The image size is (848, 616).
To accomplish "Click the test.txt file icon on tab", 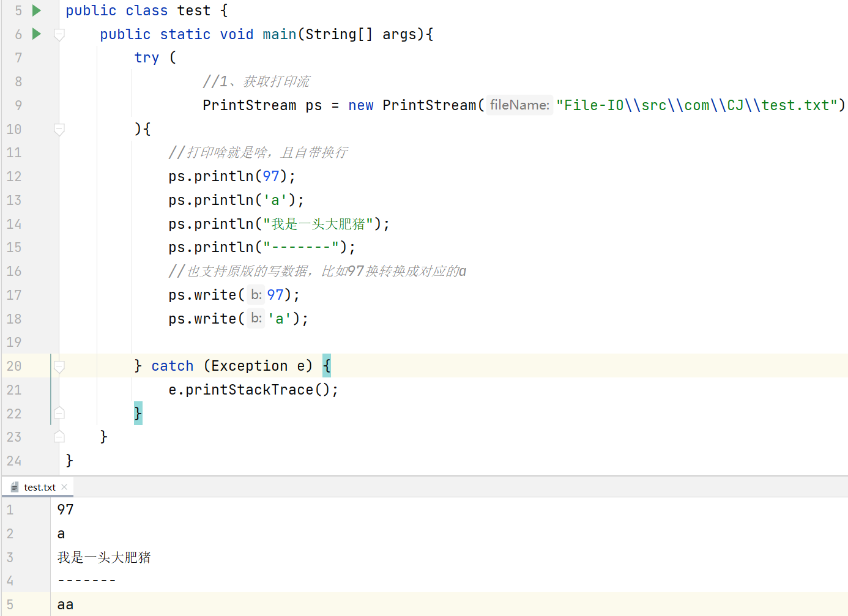I will point(15,488).
